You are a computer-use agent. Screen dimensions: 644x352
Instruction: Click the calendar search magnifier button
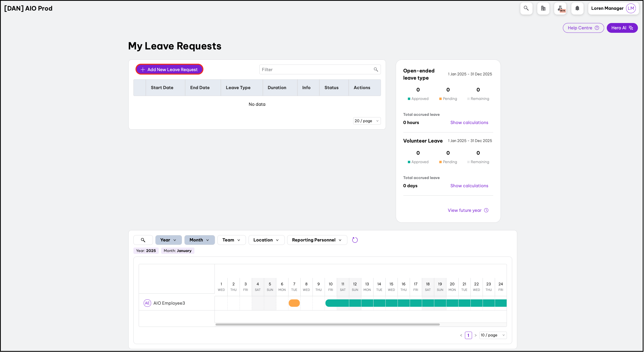tap(143, 240)
